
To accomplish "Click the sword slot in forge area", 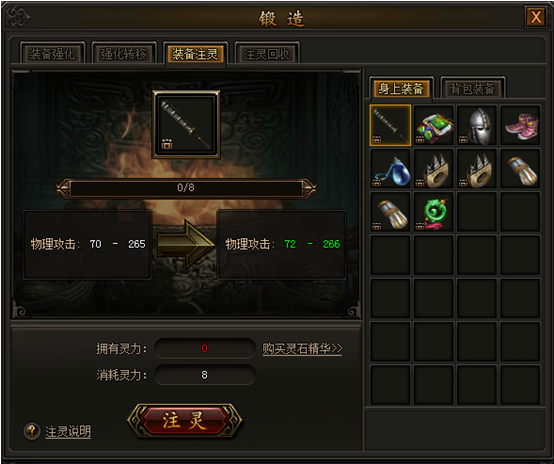I will [x=186, y=124].
